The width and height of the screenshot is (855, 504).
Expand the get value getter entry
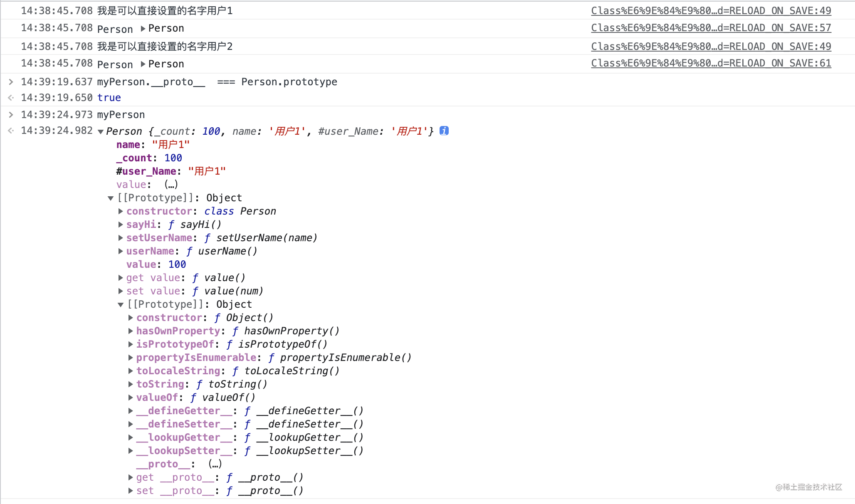121,278
